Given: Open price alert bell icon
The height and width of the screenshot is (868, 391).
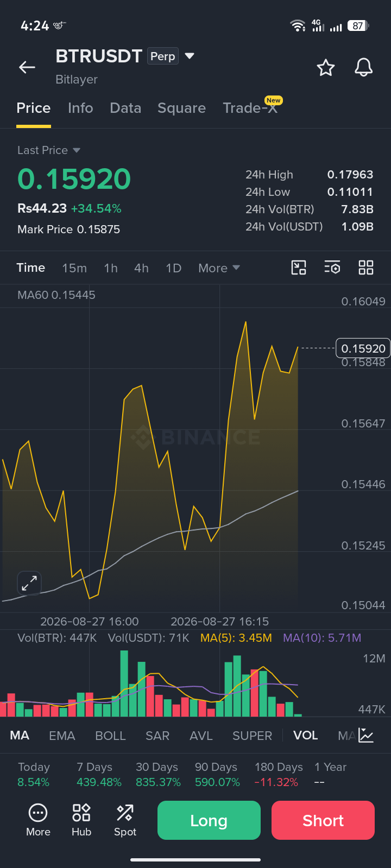Looking at the screenshot, I should [364, 68].
